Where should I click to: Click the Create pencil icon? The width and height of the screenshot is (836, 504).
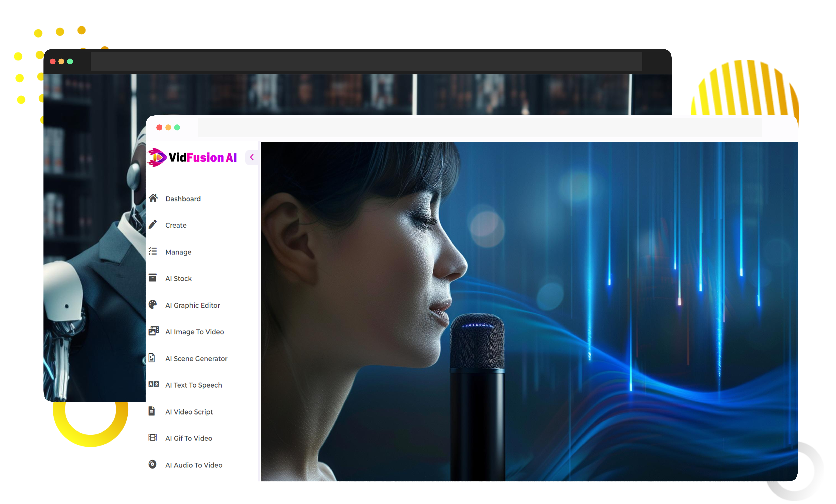pos(153,224)
